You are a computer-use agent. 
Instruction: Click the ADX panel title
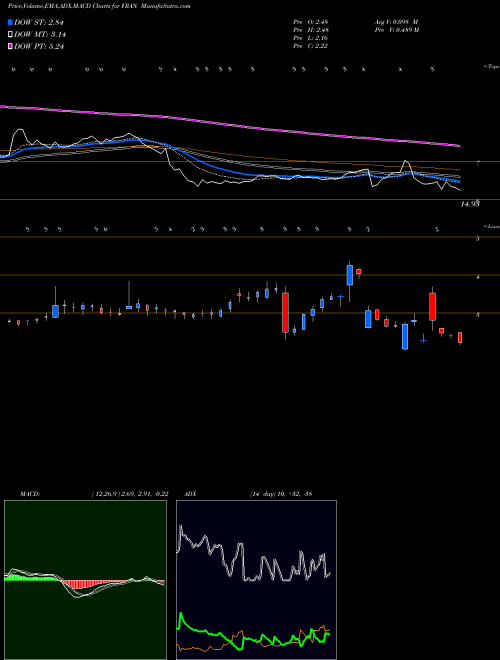tap(191, 494)
